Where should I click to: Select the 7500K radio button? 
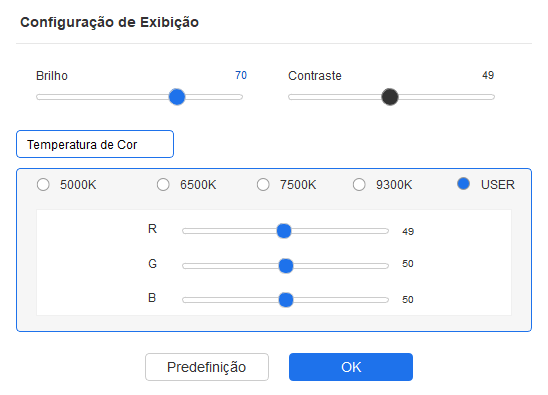[263, 185]
